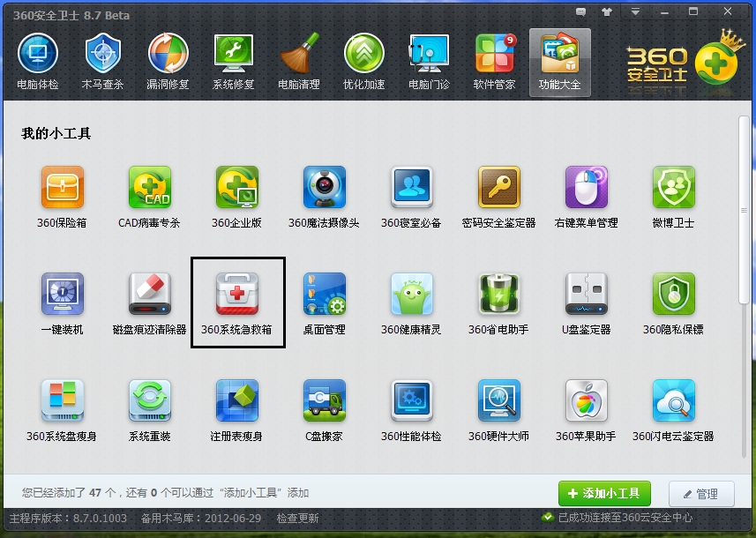Click the 添加小工具 button
756x538 pixels.
click(603, 494)
